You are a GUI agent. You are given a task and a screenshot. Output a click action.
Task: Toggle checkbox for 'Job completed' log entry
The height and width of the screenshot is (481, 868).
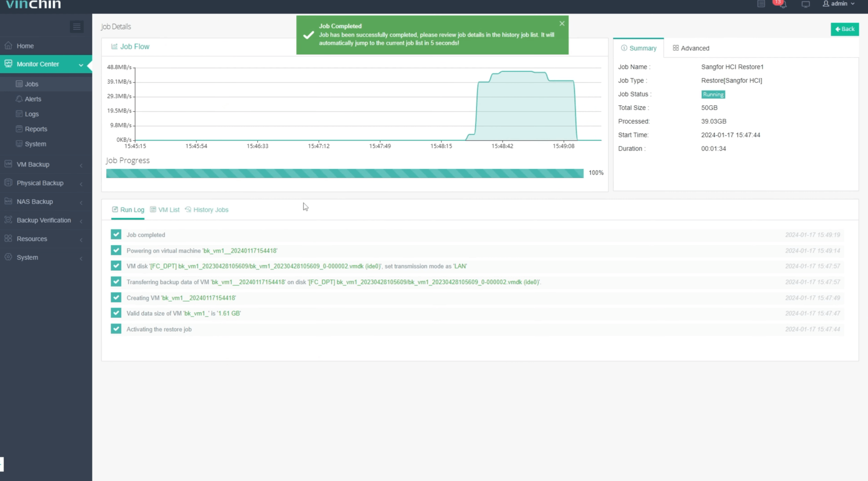click(x=116, y=235)
